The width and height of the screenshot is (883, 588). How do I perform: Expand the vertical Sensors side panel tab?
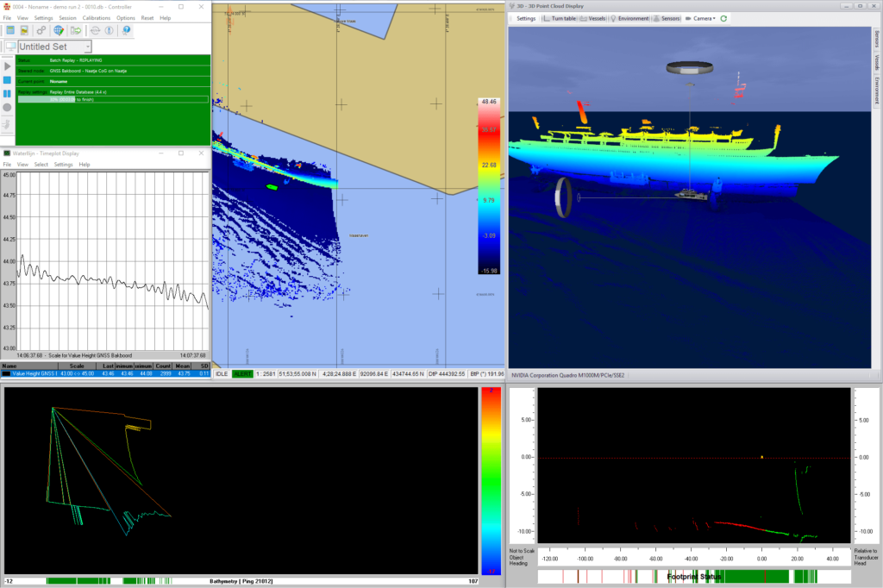point(877,40)
